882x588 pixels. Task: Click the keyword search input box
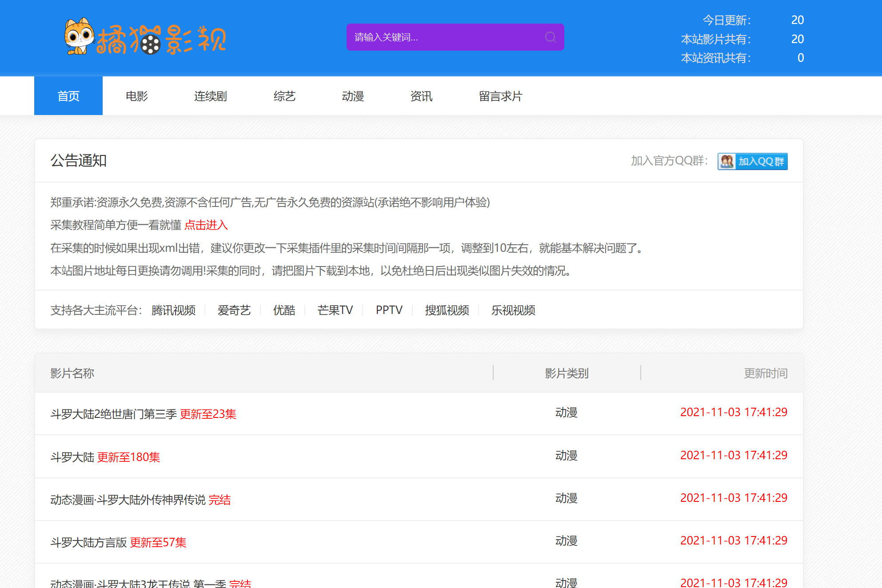tap(444, 37)
